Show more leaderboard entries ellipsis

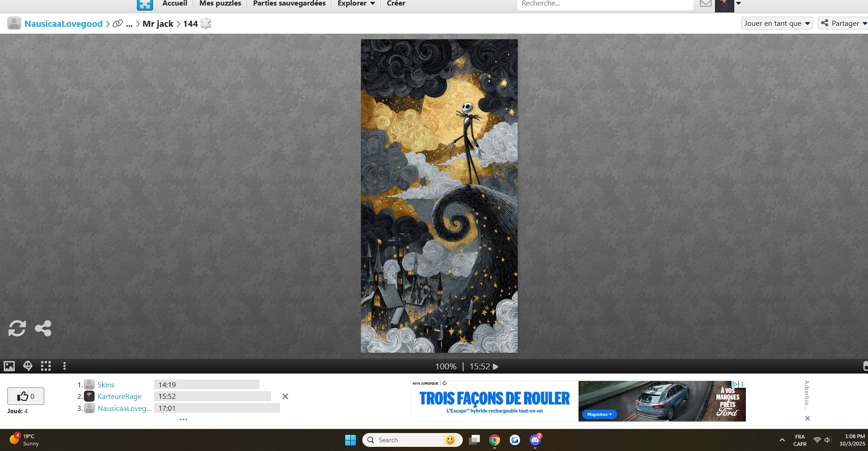[x=183, y=419]
